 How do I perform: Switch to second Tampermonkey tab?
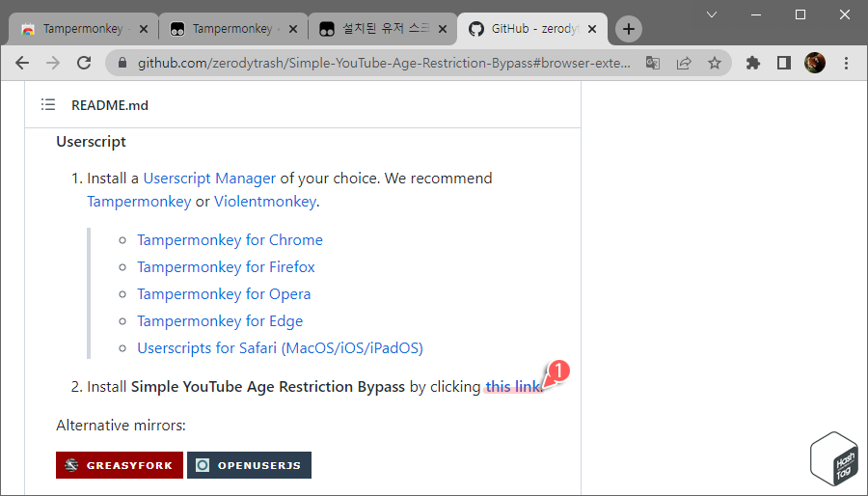(x=233, y=29)
